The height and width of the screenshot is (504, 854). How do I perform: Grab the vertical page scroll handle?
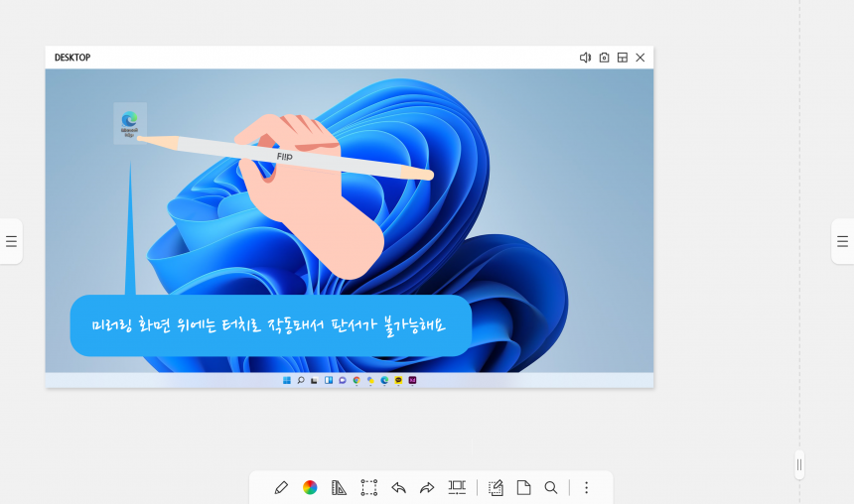(x=799, y=465)
